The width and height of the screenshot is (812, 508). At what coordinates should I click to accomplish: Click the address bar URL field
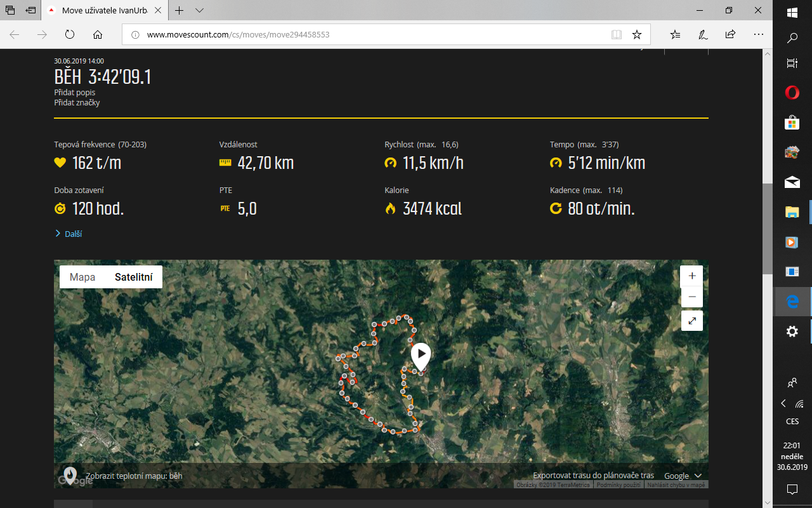pyautogui.click(x=368, y=34)
